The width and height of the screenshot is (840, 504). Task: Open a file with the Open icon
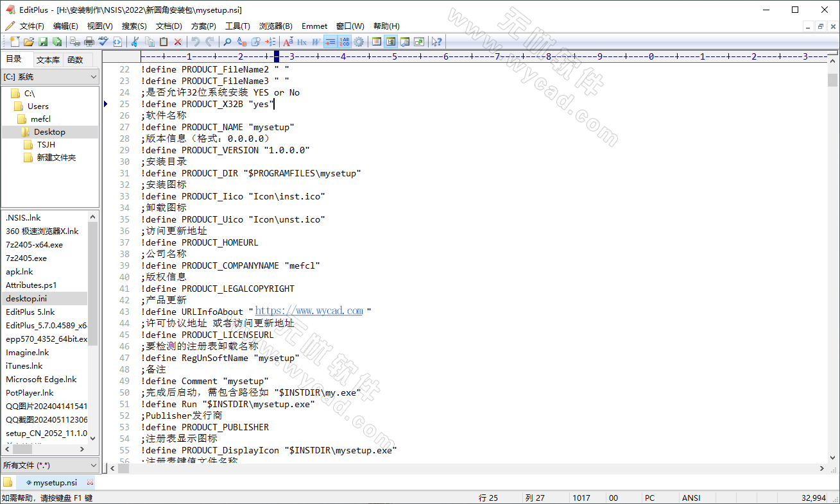[29, 42]
